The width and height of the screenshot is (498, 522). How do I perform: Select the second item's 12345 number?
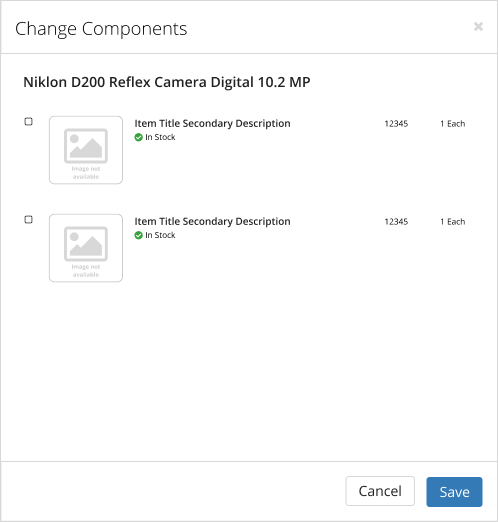(396, 222)
